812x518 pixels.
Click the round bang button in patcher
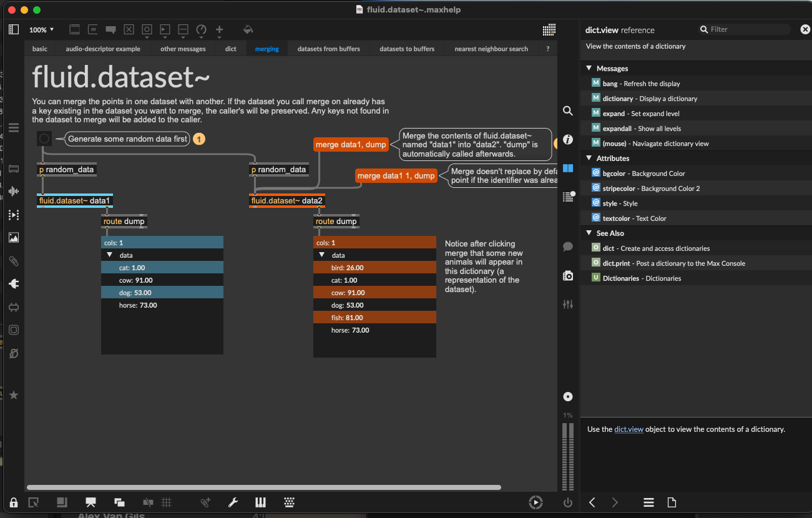click(44, 139)
